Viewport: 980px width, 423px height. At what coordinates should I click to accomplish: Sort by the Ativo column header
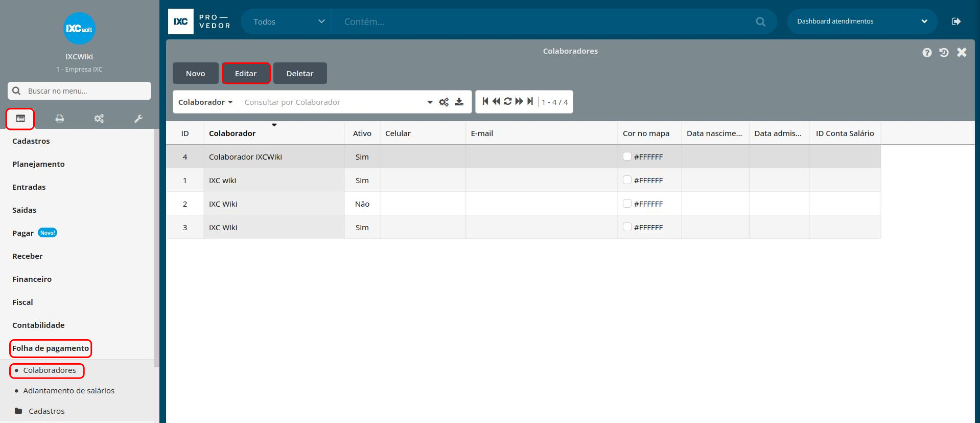point(362,133)
